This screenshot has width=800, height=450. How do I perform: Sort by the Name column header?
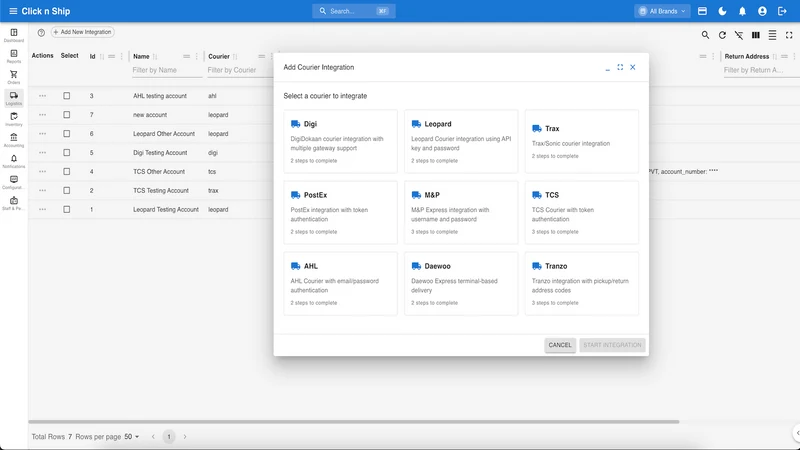141,57
